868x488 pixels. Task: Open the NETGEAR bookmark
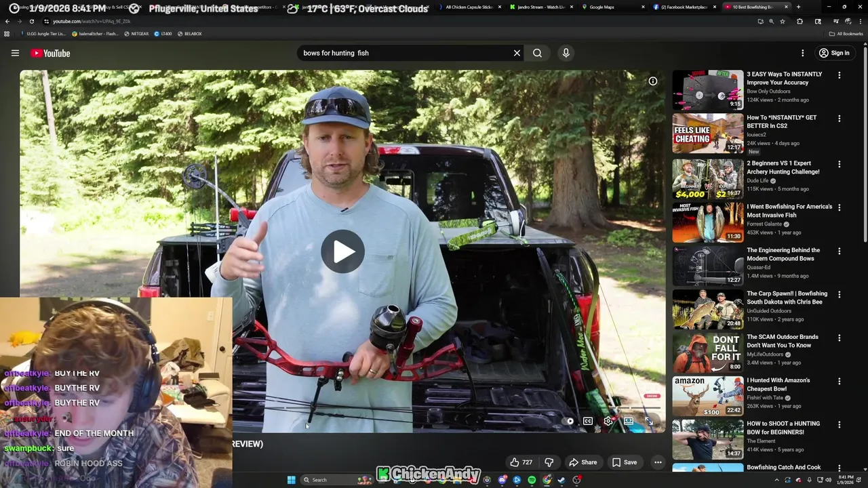click(x=136, y=33)
